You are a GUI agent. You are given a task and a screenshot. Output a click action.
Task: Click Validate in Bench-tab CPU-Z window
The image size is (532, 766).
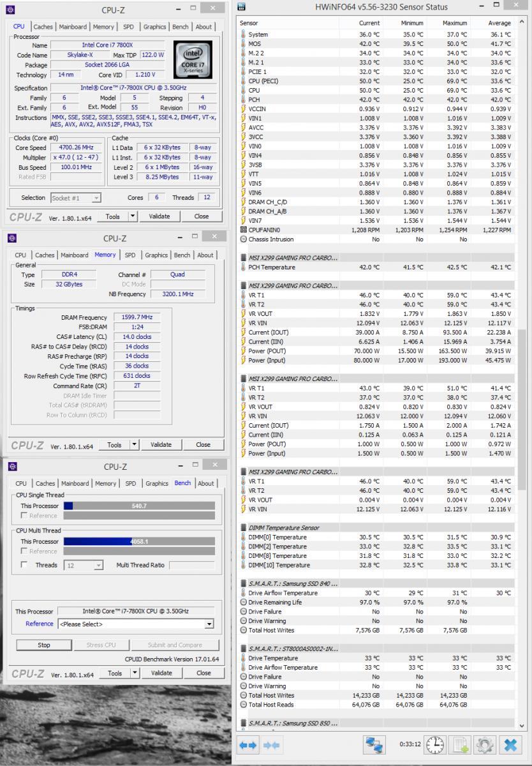(x=161, y=673)
